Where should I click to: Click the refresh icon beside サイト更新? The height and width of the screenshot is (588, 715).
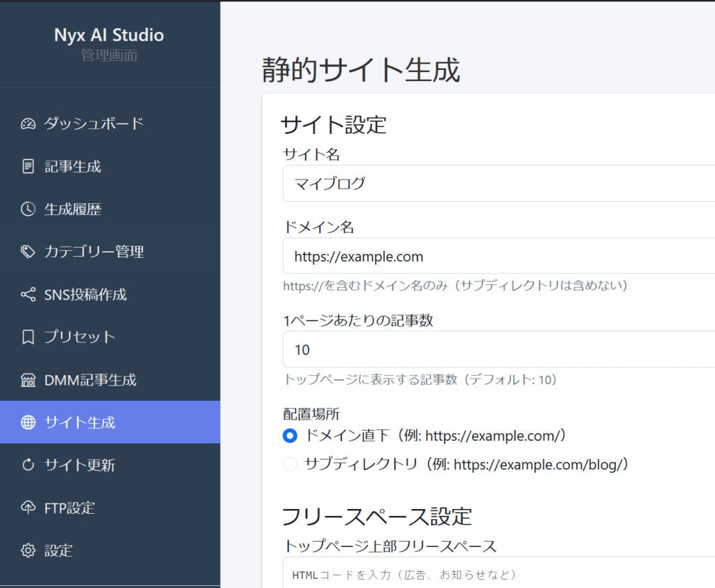click(28, 465)
